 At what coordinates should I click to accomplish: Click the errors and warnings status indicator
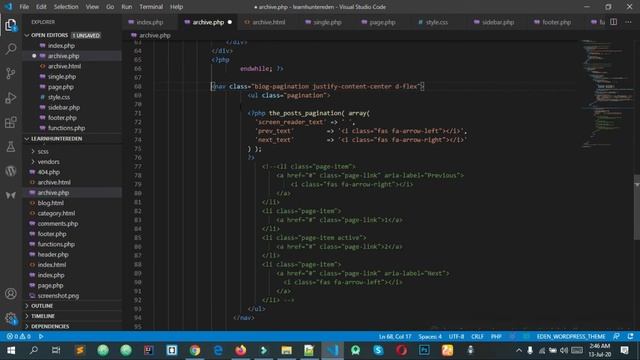18,336
